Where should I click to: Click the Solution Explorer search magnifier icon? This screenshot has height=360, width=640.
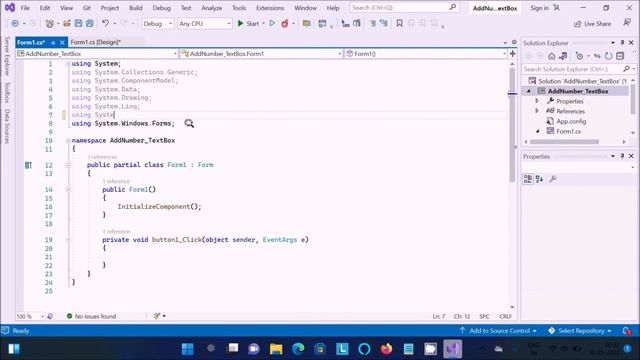click(627, 69)
